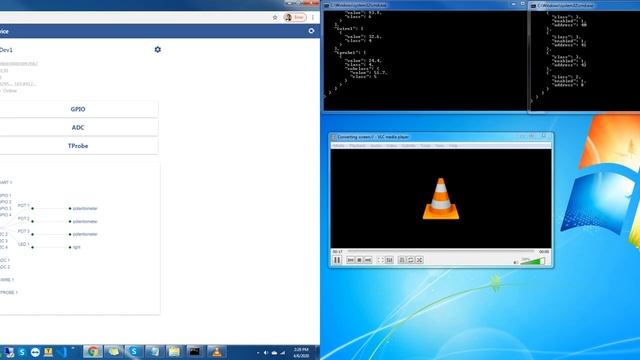Open the browser profile avatar button
This screenshot has height=360, width=640.
pos(295,17)
